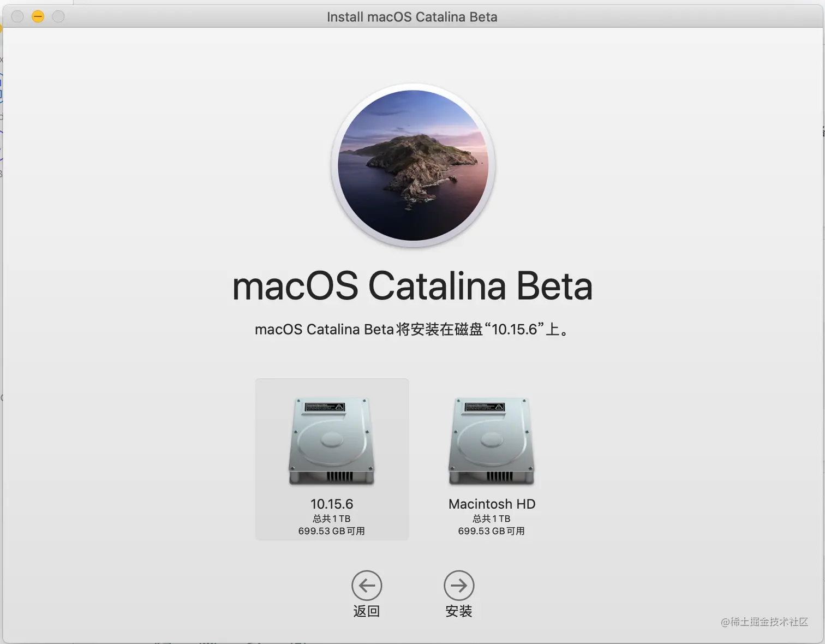
Task: Click the "Macintosh HD" disk name text
Action: coord(492,504)
